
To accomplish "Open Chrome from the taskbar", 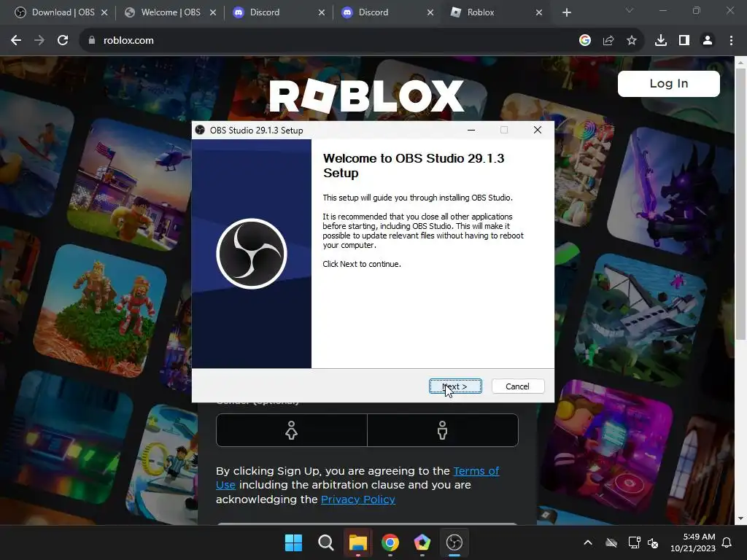I will tap(390, 542).
